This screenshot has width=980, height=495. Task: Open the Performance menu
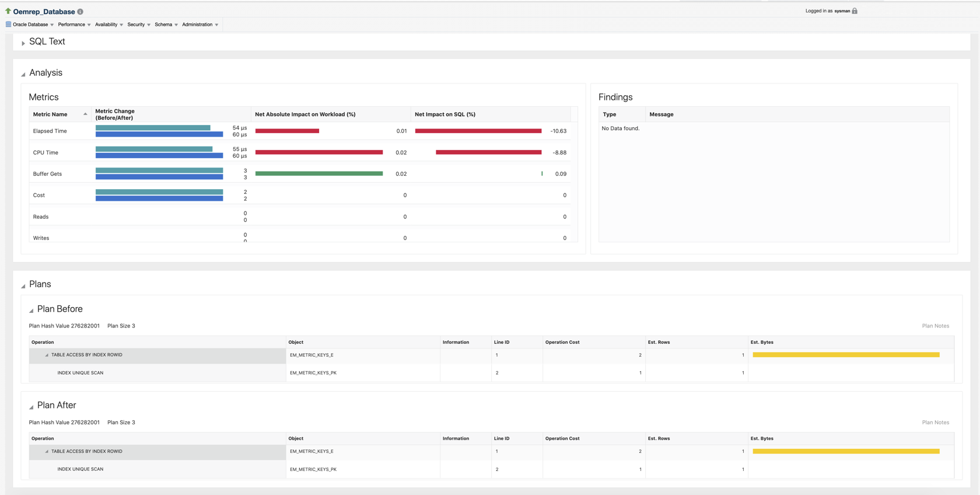(74, 25)
